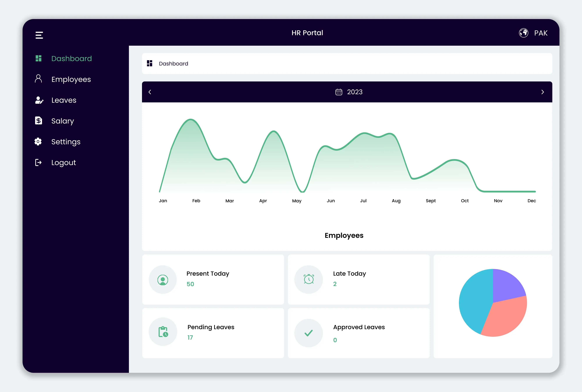Click the Late Today label

[349, 274]
